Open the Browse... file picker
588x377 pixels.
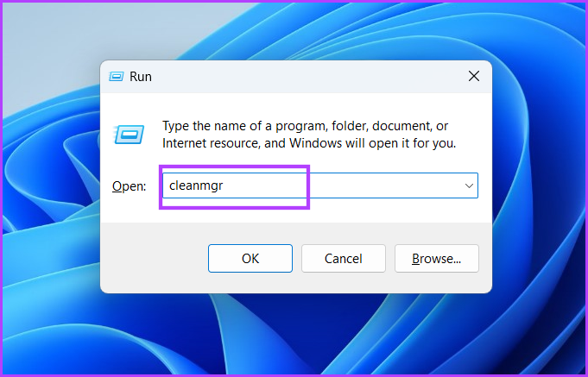pyautogui.click(x=437, y=259)
